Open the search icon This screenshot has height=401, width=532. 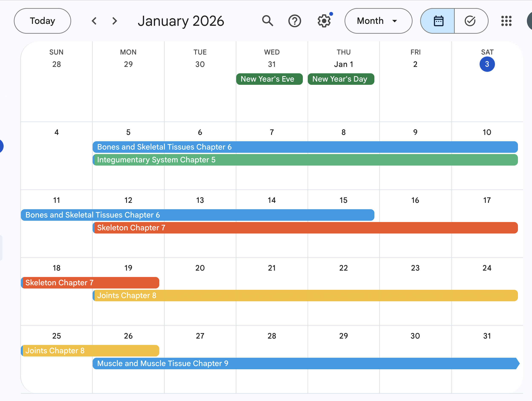click(x=268, y=21)
